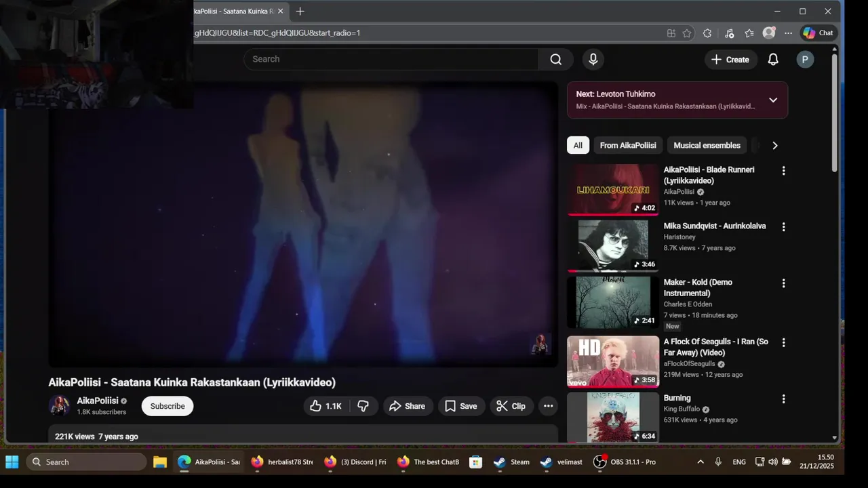Open options for Blade Runneri video
Viewport: 868px width, 488px height.
point(784,171)
